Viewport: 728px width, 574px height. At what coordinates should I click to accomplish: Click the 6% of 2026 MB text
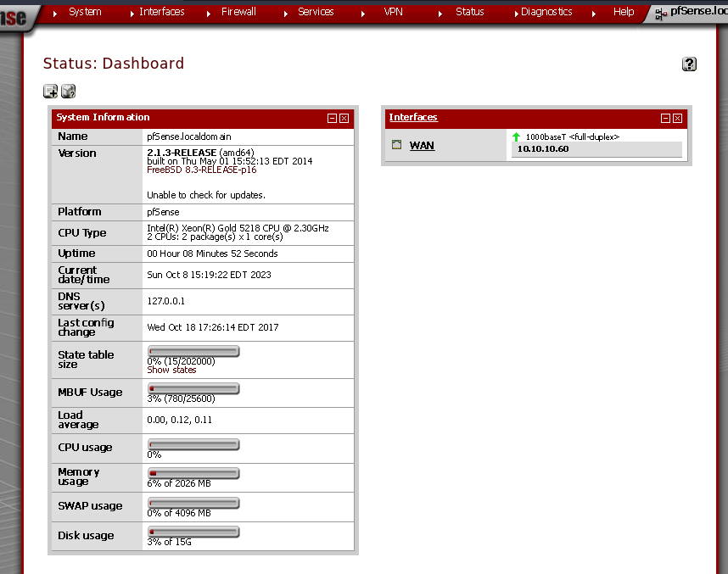(179, 483)
